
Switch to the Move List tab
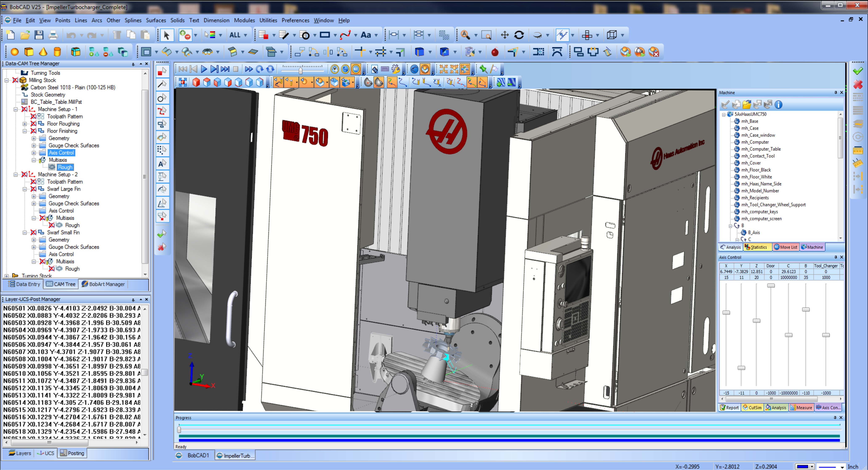[786, 247]
